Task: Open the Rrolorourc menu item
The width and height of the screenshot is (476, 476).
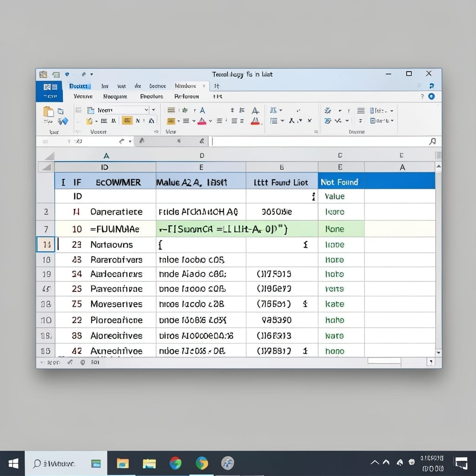Action: click(187, 97)
